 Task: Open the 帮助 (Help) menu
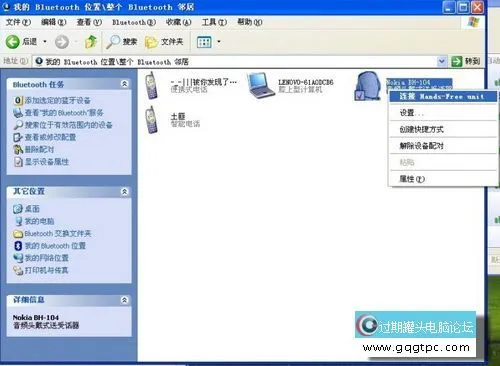tap(250, 22)
